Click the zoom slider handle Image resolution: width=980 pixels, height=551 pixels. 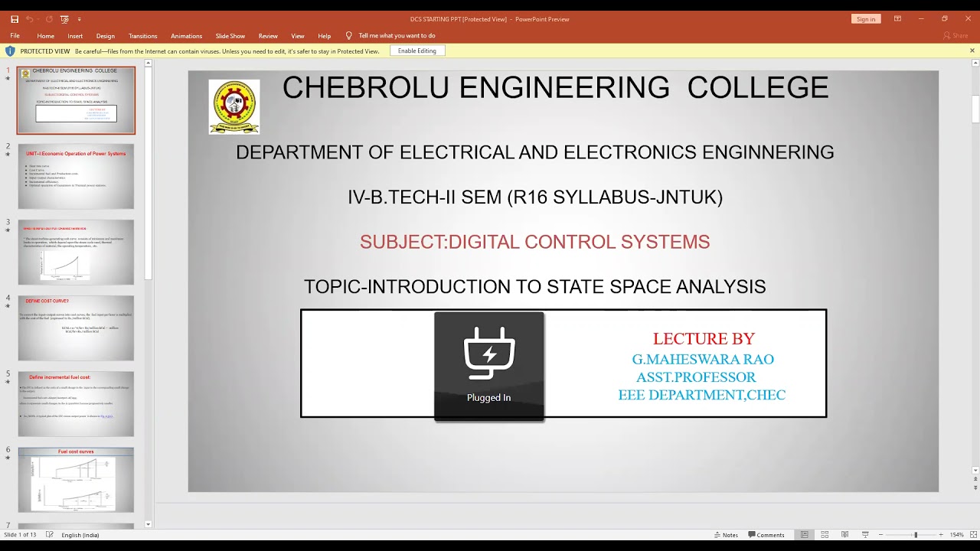tap(916, 535)
